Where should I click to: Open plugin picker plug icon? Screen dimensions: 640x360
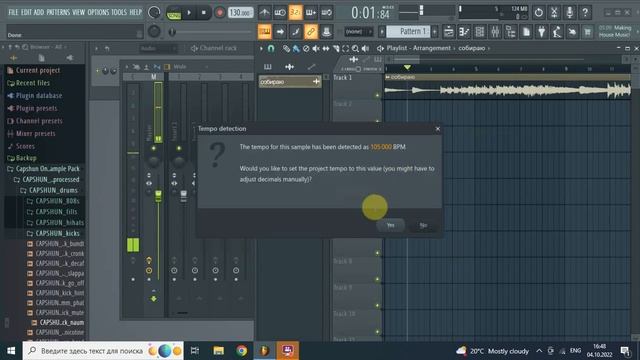pyautogui.click(x=542, y=31)
